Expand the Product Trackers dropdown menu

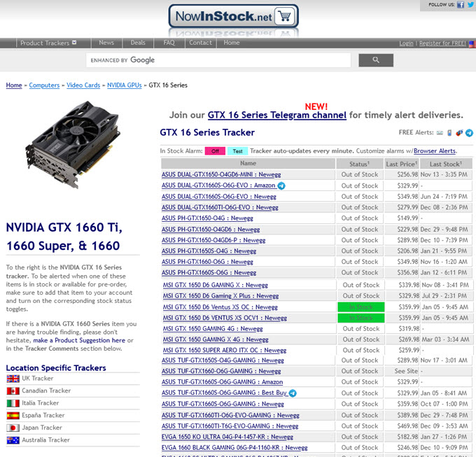click(48, 43)
